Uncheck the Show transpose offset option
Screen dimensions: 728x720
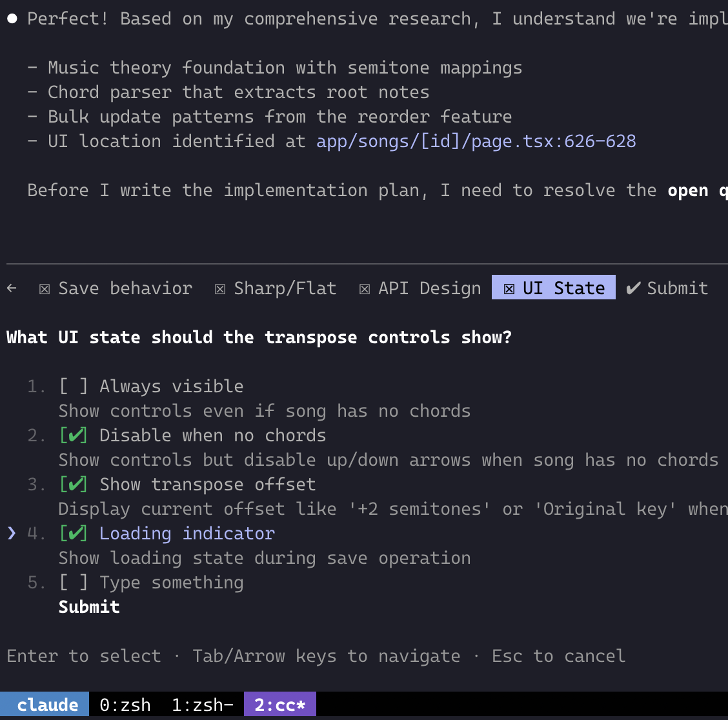(73, 484)
